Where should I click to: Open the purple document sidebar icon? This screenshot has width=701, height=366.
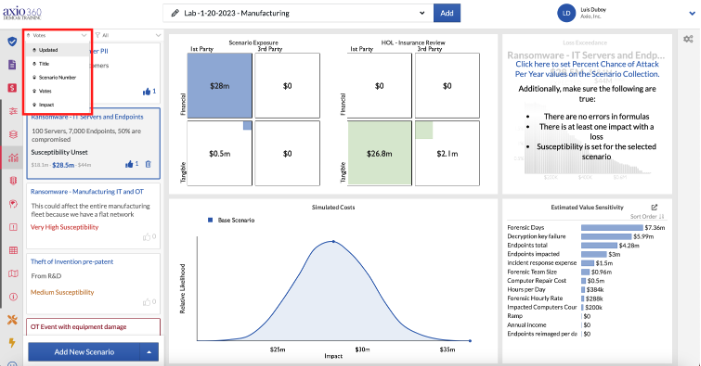tap(12, 65)
